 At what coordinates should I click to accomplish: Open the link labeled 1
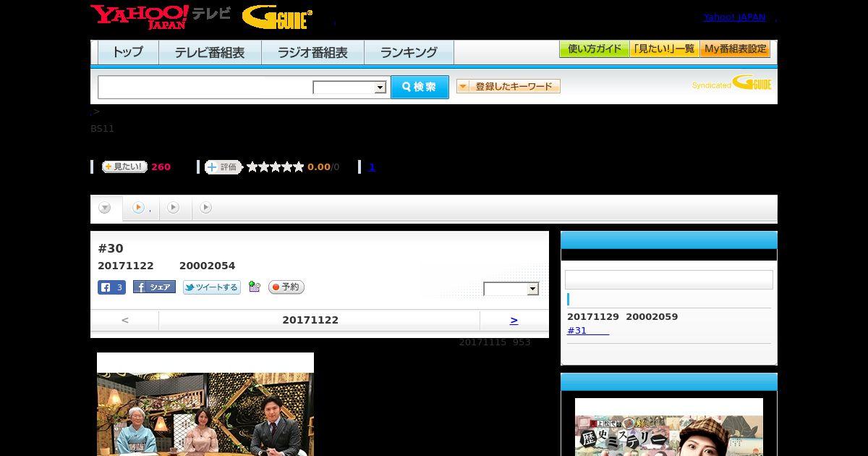[372, 167]
